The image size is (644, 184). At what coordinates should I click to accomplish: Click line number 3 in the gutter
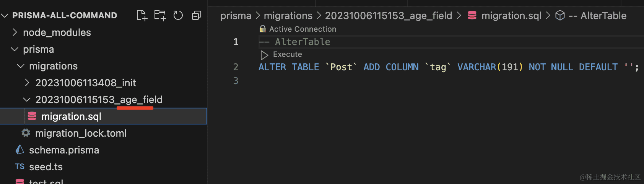236,81
